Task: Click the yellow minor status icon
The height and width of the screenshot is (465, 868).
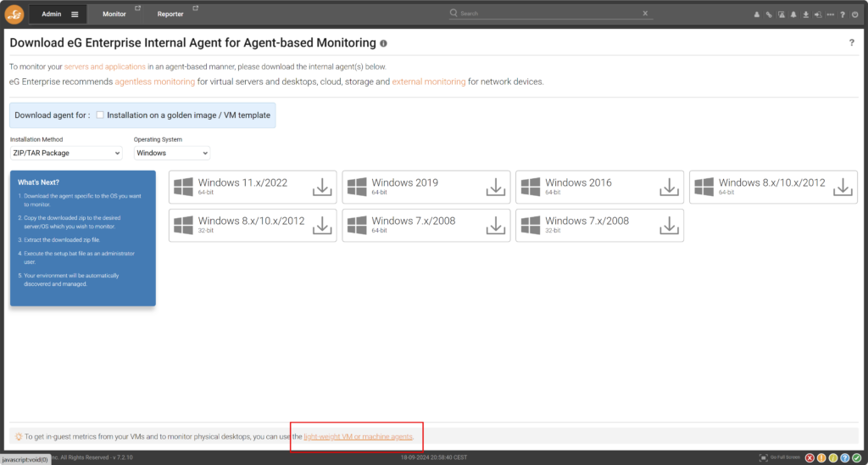Action: tap(832, 458)
